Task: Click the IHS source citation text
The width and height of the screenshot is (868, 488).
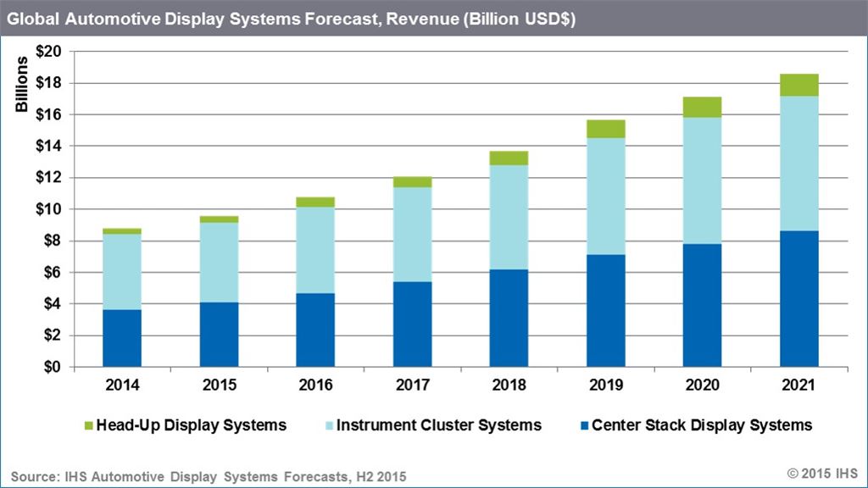Action: point(209,477)
